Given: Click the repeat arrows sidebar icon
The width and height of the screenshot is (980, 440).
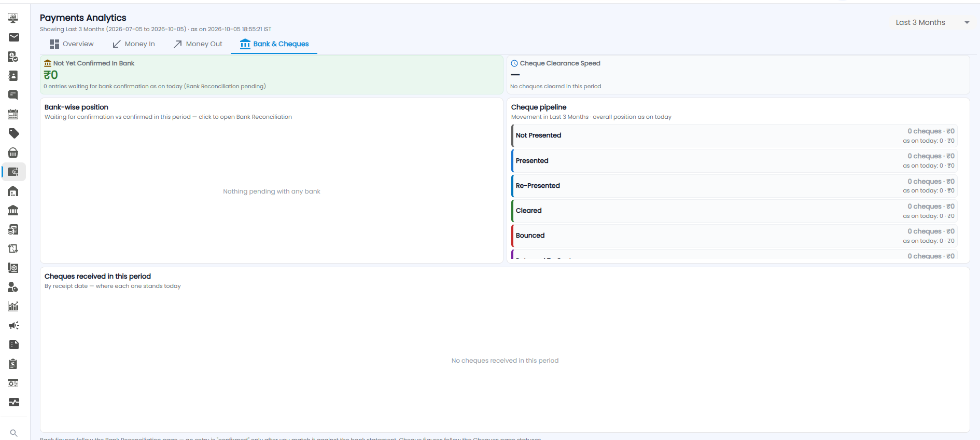Looking at the screenshot, I should pyautogui.click(x=13, y=249).
